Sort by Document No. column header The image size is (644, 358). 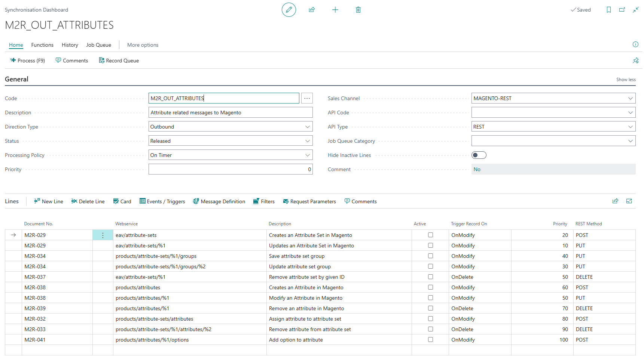click(x=39, y=224)
